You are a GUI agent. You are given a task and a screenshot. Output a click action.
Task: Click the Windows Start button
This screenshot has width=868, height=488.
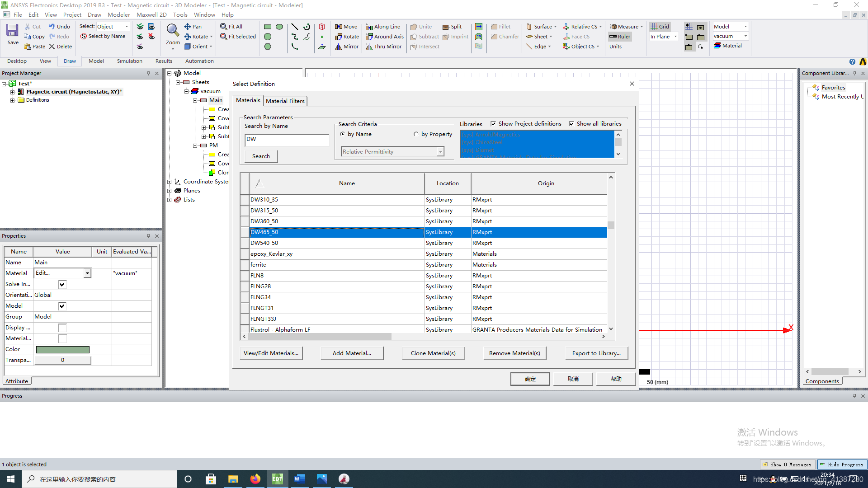coord(11,479)
